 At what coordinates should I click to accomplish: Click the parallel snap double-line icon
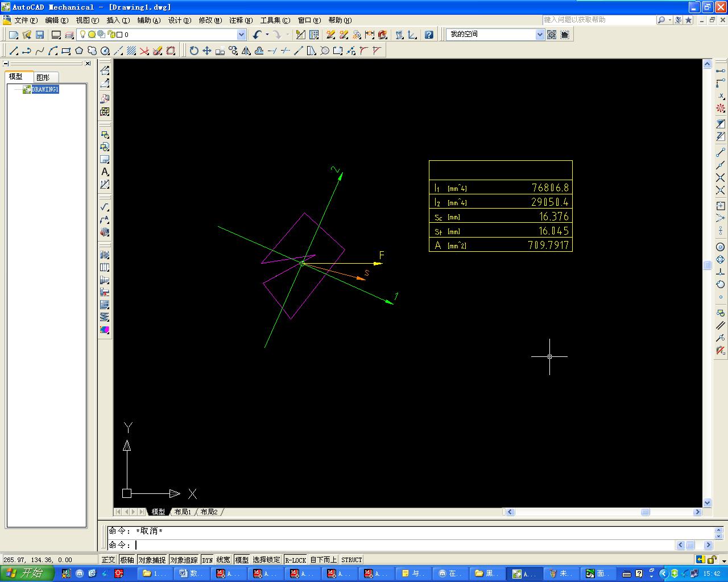[x=721, y=326]
